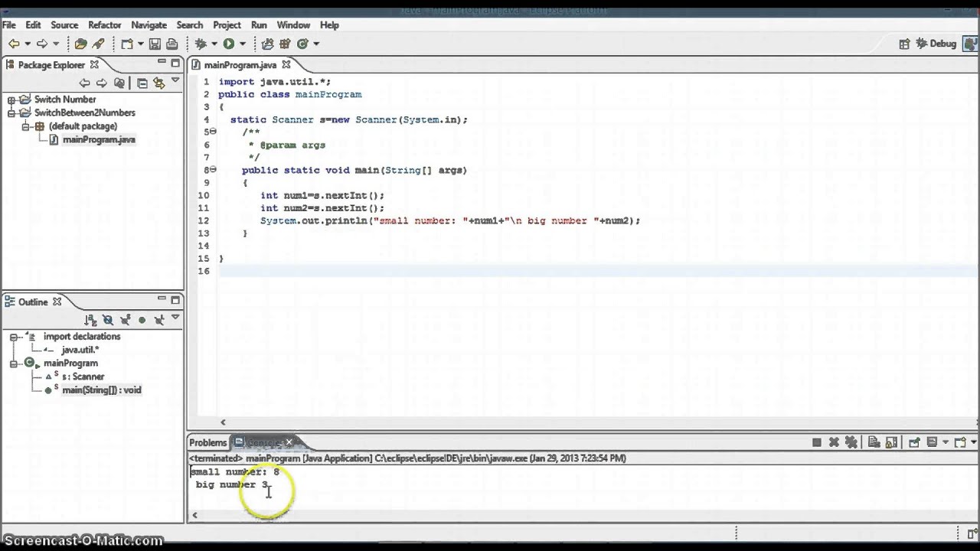Click Remove All Terminated Launches icon

(x=851, y=442)
